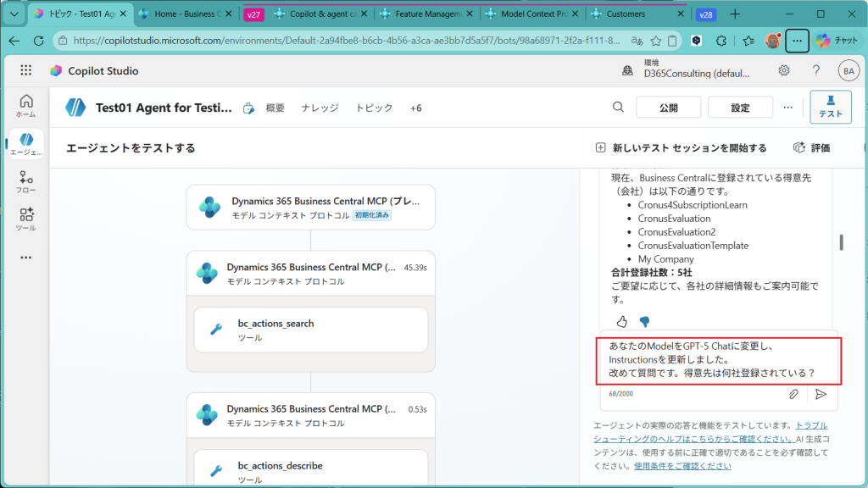Click the search magnifier icon
Screen dimensions: 868x488
click(619, 107)
